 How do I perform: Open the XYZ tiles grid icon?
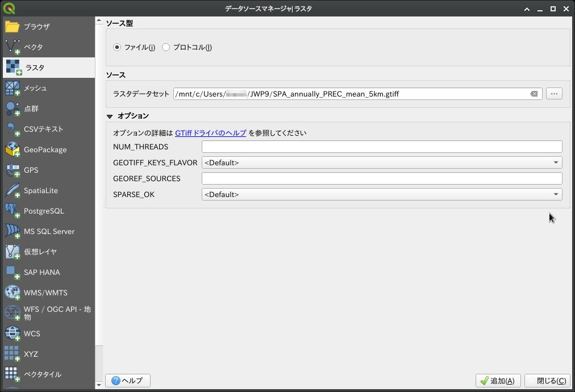[13, 354]
